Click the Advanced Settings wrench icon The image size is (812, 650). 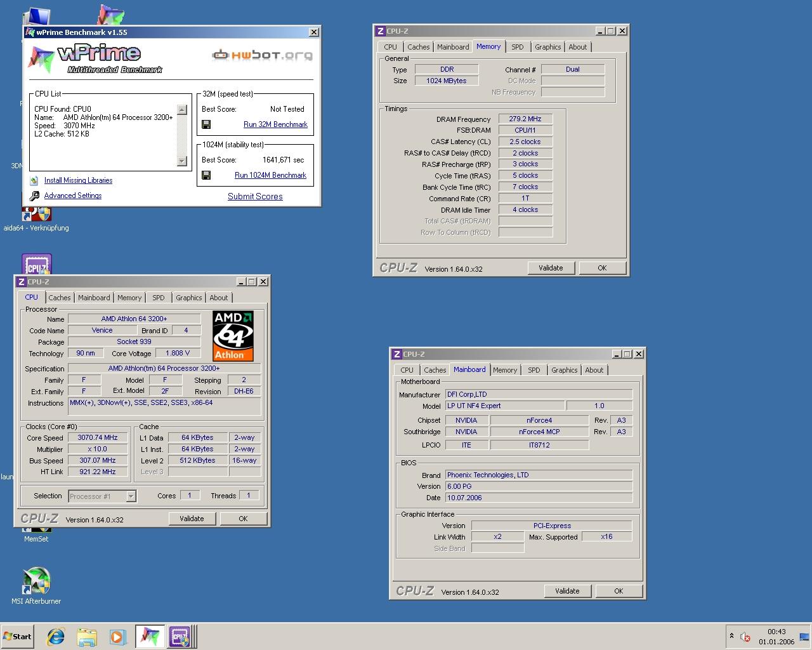(x=34, y=196)
